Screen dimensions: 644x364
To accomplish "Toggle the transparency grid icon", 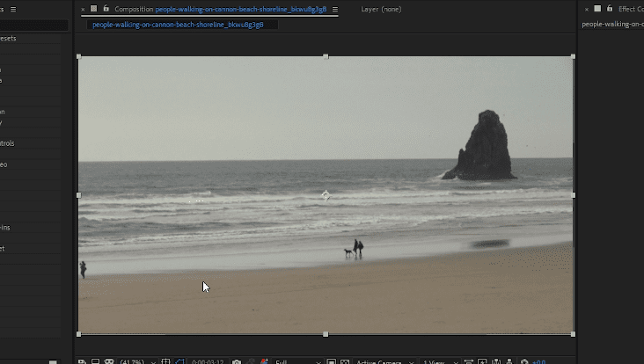I will point(344,361).
